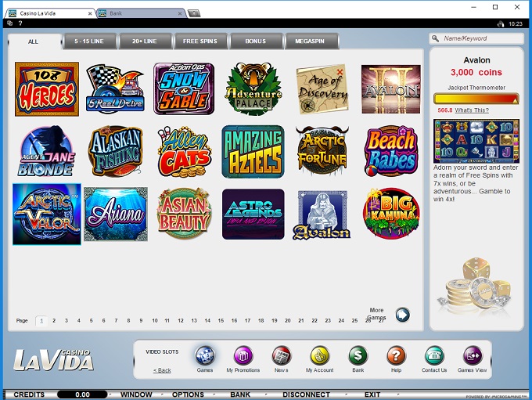
Task: Open My Promotions icon
Action: pyautogui.click(x=243, y=357)
